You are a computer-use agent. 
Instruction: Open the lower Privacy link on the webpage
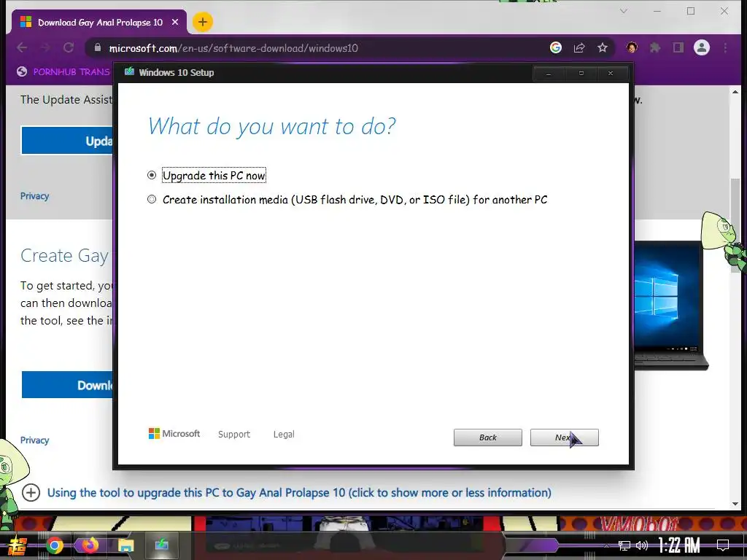(34, 440)
